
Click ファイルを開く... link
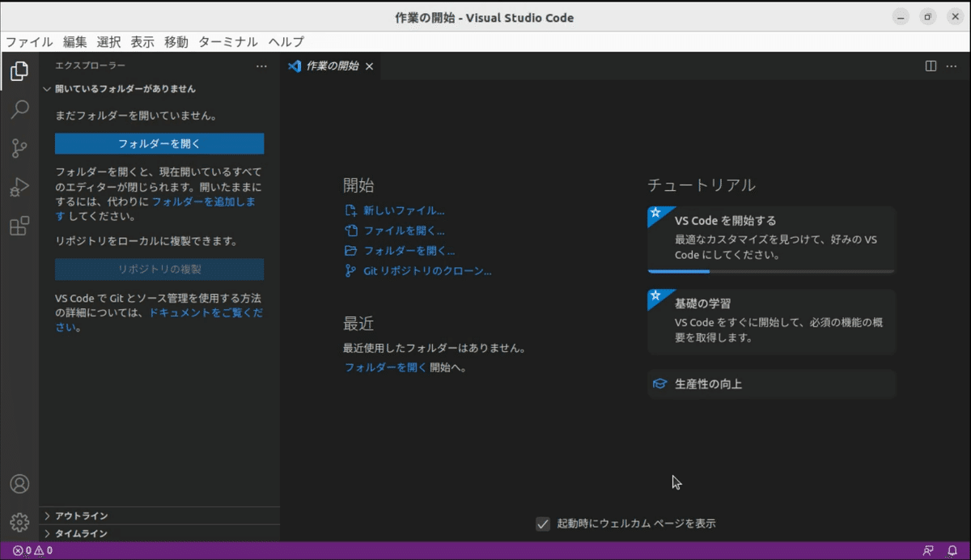pyautogui.click(x=404, y=231)
